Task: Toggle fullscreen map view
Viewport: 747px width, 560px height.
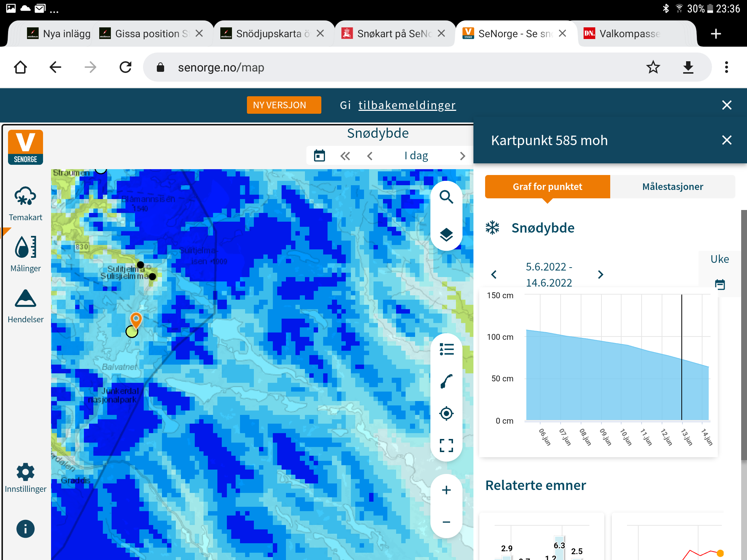Action: pos(446,445)
